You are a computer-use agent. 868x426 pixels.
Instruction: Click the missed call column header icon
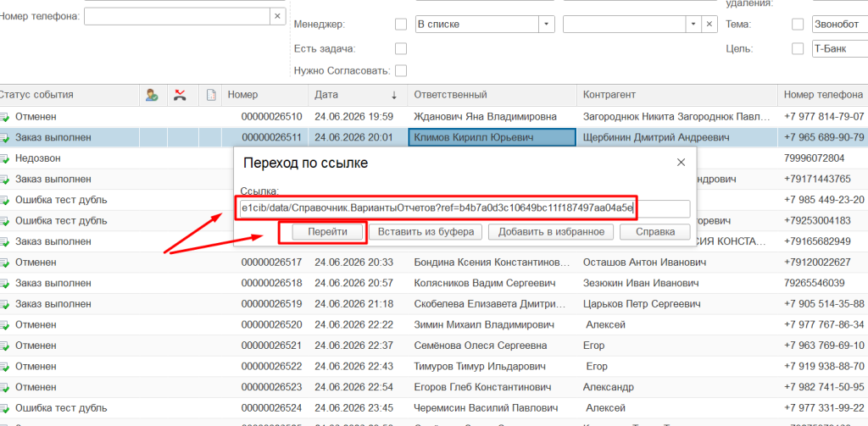point(180,95)
